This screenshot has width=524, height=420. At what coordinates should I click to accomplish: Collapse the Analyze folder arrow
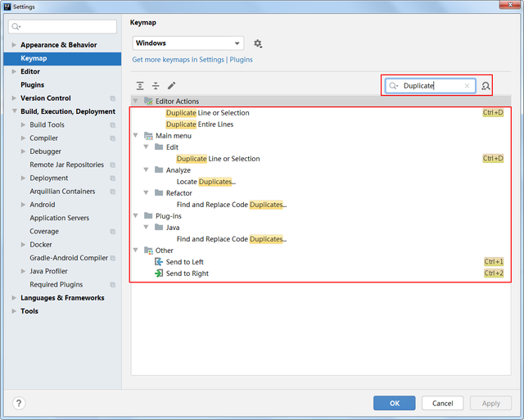click(x=146, y=169)
